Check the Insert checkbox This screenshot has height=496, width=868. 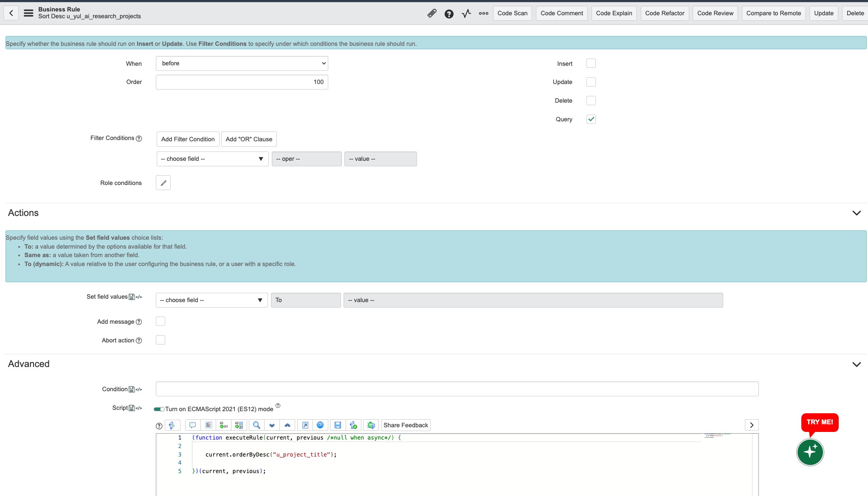591,63
